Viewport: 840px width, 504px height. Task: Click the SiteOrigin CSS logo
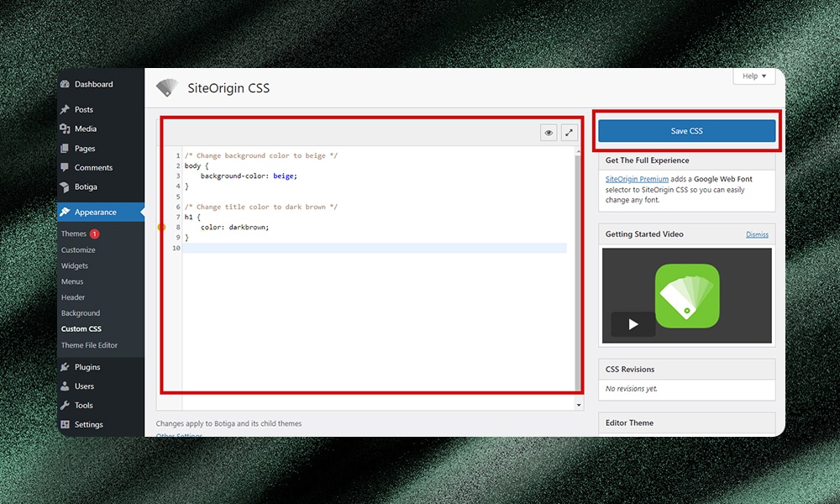click(x=167, y=87)
